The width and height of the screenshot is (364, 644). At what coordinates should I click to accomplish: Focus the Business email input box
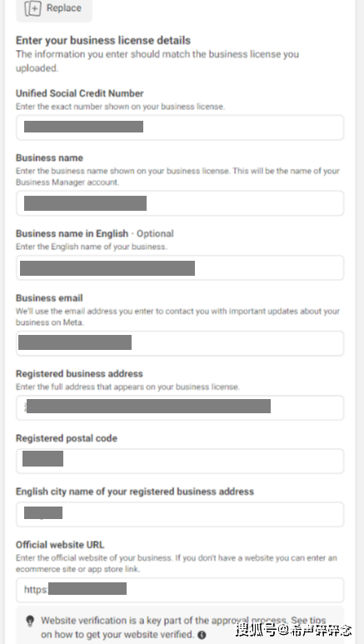[180, 343]
